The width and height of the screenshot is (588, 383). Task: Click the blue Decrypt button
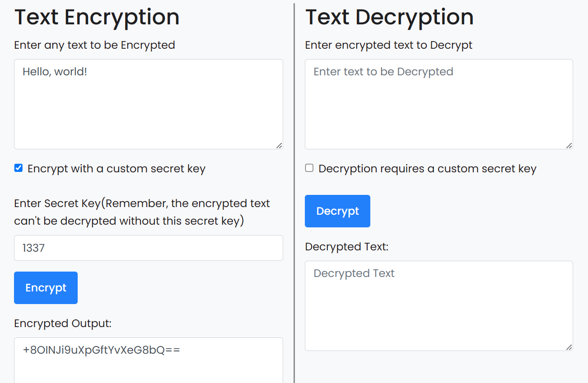click(x=337, y=211)
